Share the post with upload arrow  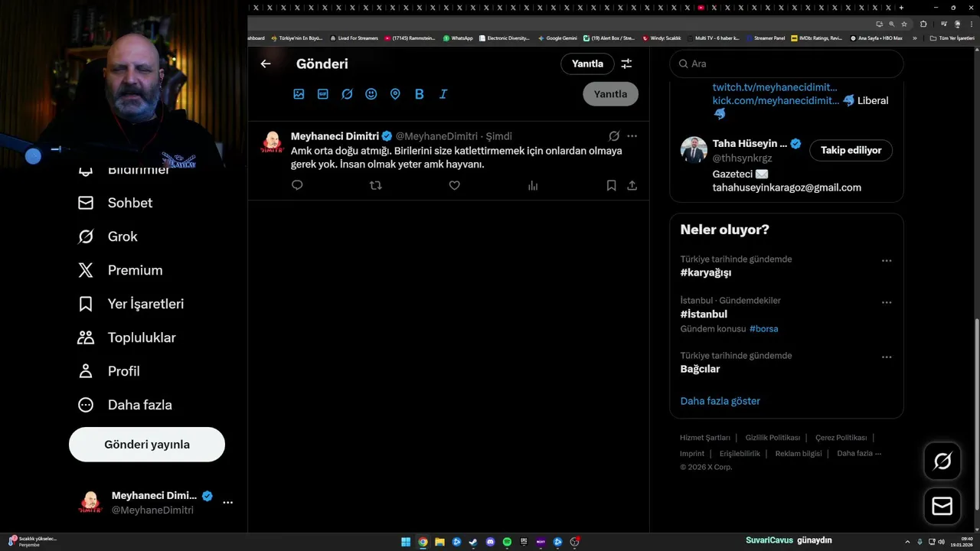632,185
